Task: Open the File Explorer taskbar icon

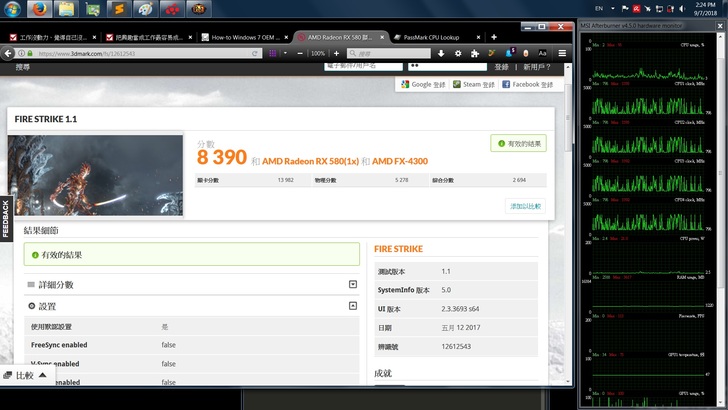Action: (66, 9)
